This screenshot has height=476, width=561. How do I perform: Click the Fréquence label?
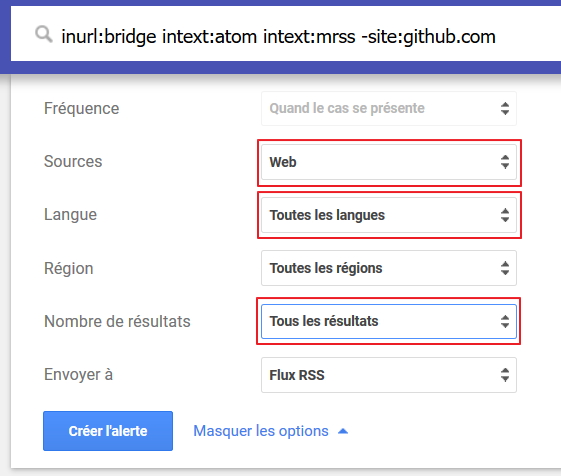pos(82,108)
